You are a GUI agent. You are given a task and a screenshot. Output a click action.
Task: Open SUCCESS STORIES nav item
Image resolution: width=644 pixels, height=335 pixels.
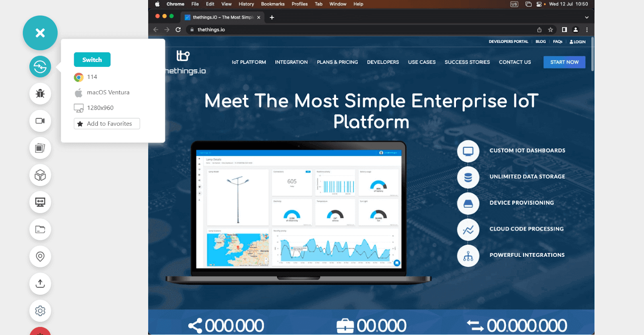click(467, 62)
